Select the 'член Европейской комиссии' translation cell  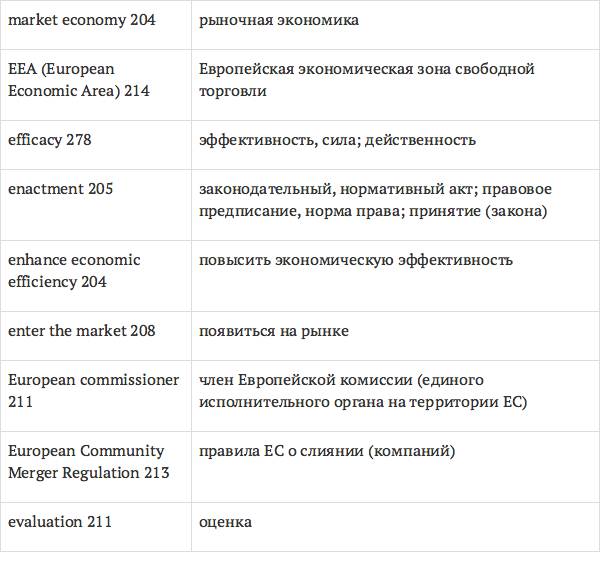coord(363,391)
